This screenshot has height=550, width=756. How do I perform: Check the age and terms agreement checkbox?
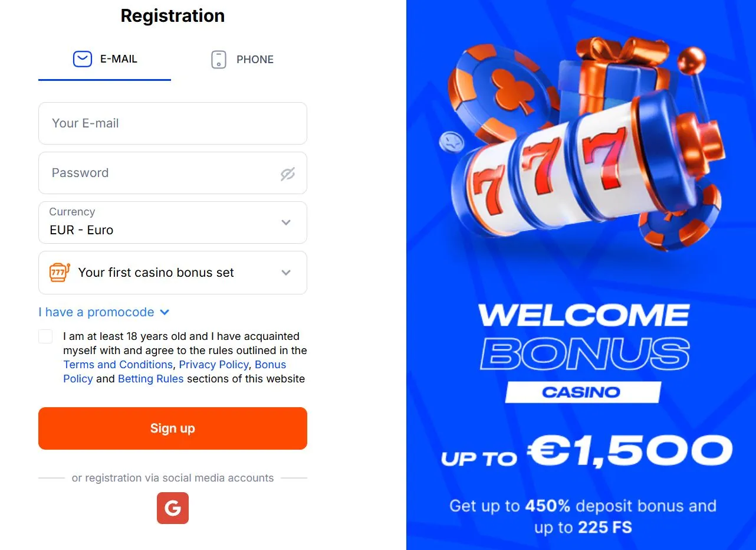(45, 336)
